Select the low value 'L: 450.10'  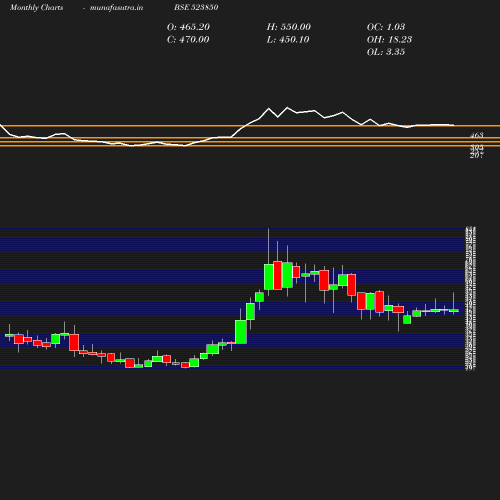point(288,40)
